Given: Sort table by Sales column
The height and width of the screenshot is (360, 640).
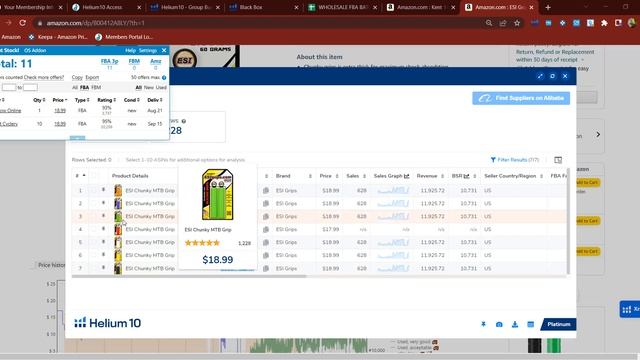Looking at the screenshot, I should click(364, 176).
